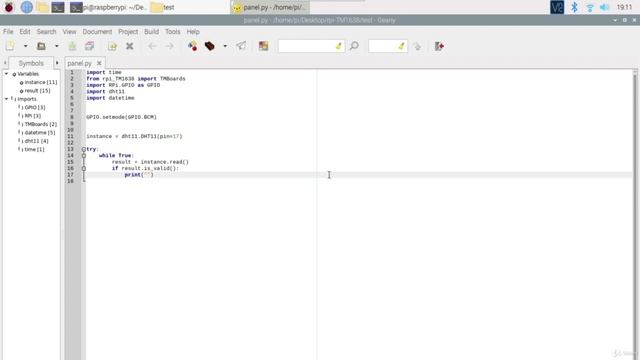
Task: Navigate back one location
Action: point(152,46)
